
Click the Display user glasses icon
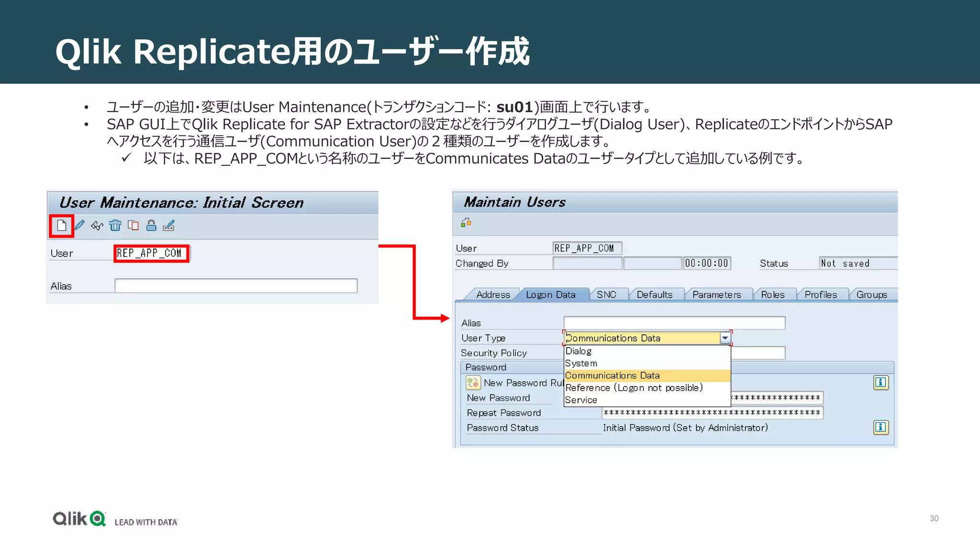click(x=97, y=226)
